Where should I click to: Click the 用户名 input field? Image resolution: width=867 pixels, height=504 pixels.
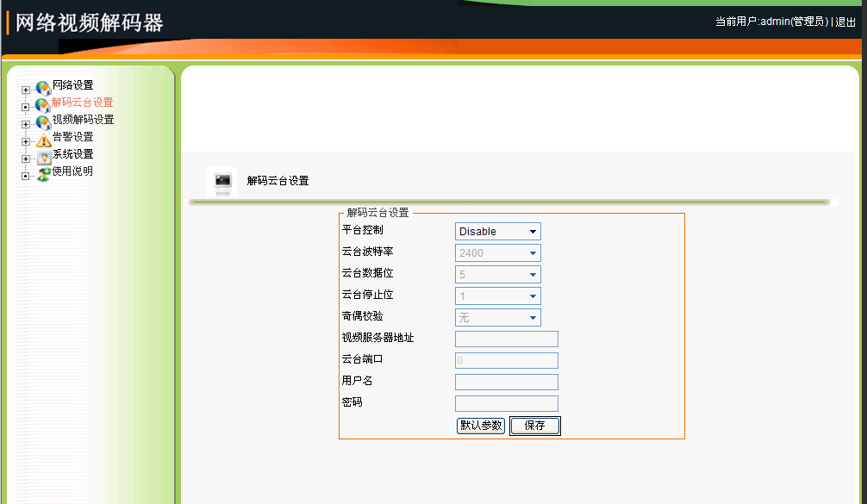click(506, 383)
